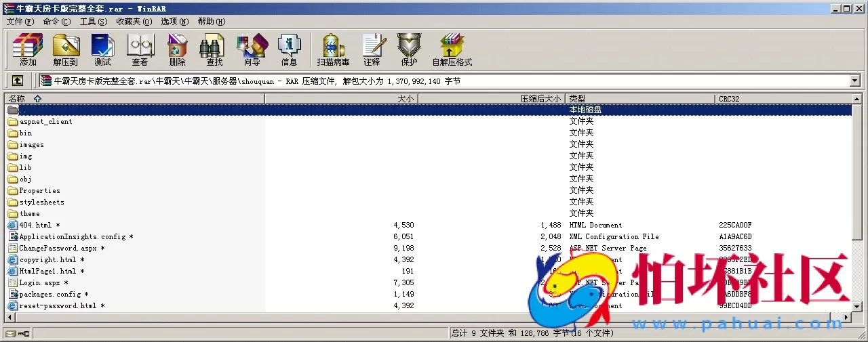
Task: Select the parent directory '..' row
Action: 429,110
